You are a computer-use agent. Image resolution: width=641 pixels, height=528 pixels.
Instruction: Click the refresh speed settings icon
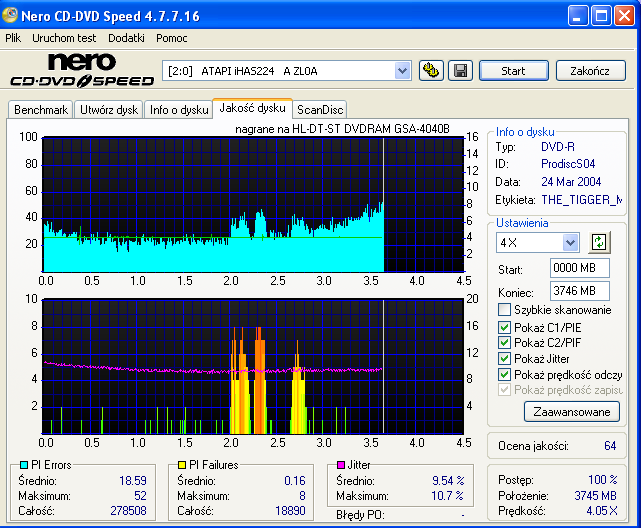click(x=599, y=242)
